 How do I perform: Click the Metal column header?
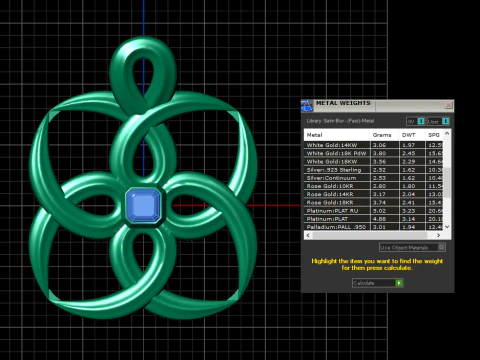pos(337,135)
